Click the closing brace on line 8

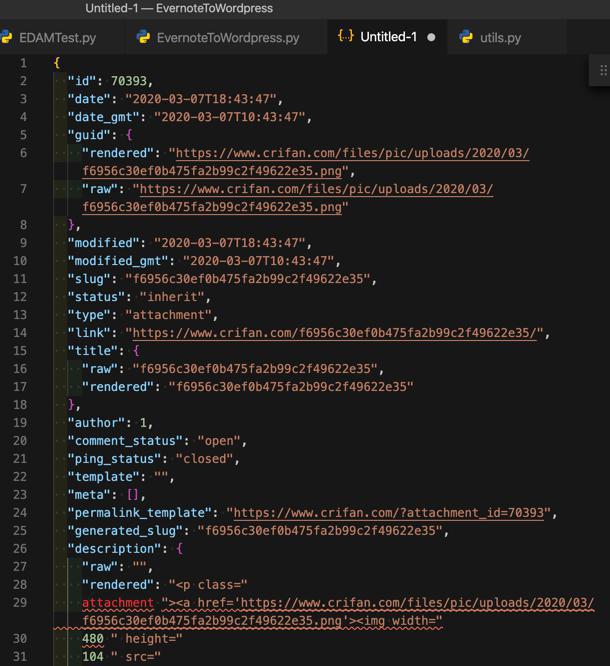pyautogui.click(x=71, y=225)
